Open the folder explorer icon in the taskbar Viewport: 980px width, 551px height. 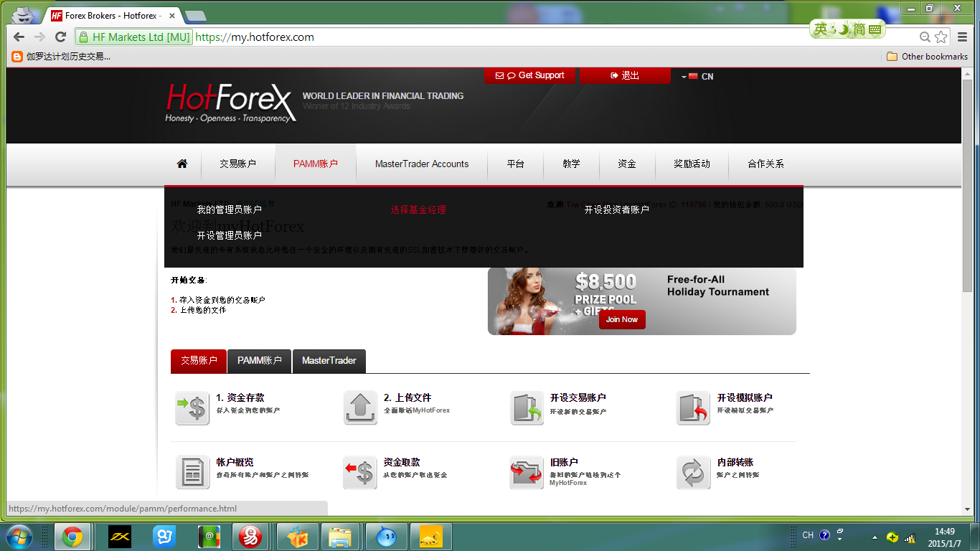(339, 537)
